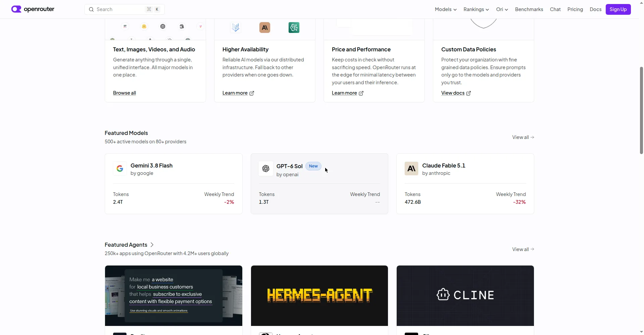Open the Docs page
644x335 pixels.
click(x=595, y=9)
